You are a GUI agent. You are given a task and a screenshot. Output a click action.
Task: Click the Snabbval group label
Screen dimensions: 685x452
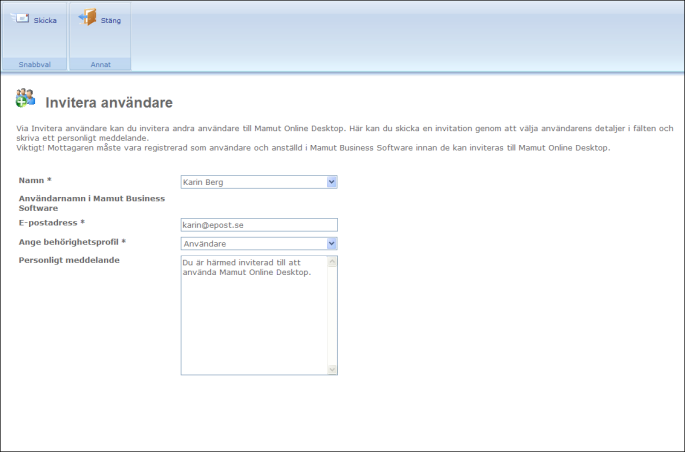point(35,64)
